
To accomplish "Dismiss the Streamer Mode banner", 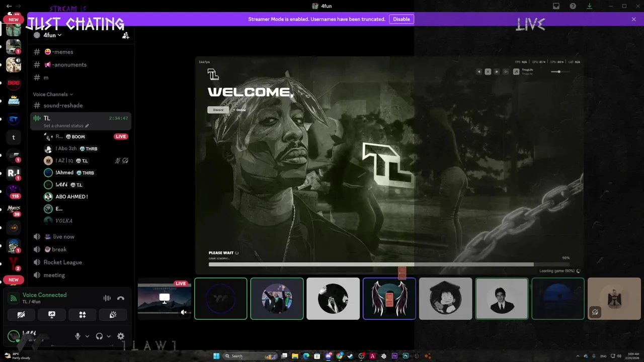I will 634,19.
